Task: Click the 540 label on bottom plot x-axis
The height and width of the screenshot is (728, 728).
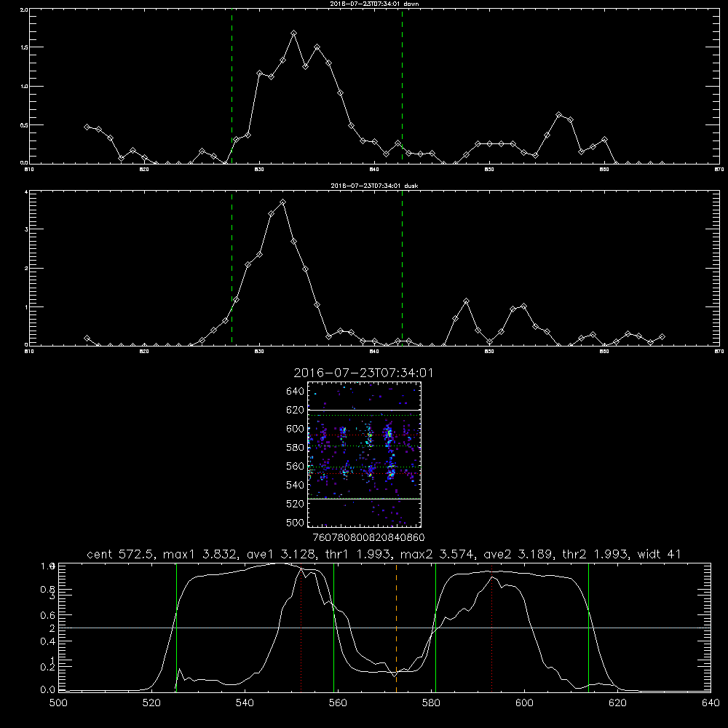Action: click(x=245, y=703)
